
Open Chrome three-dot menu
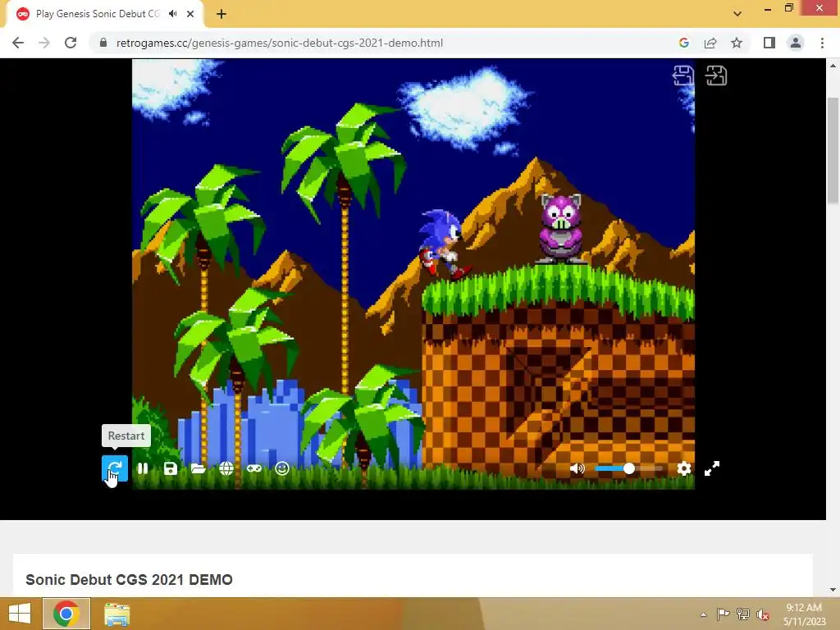[x=822, y=43]
